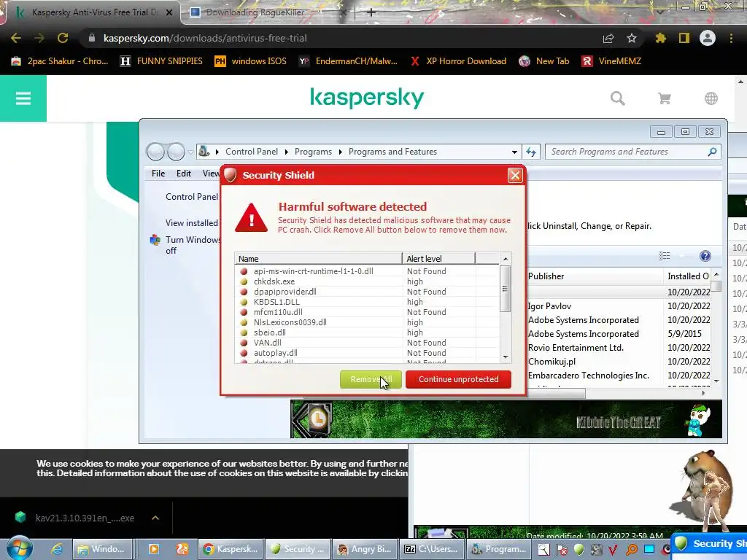Click the Security Shield tray balloon
The image size is (747, 560).
[x=710, y=544]
